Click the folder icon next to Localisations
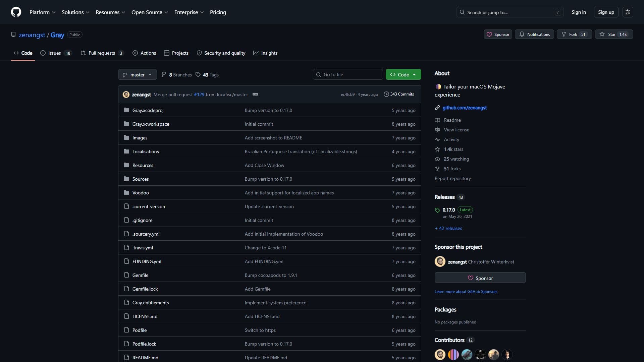Viewport: 644px width, 362px height. pos(126,151)
